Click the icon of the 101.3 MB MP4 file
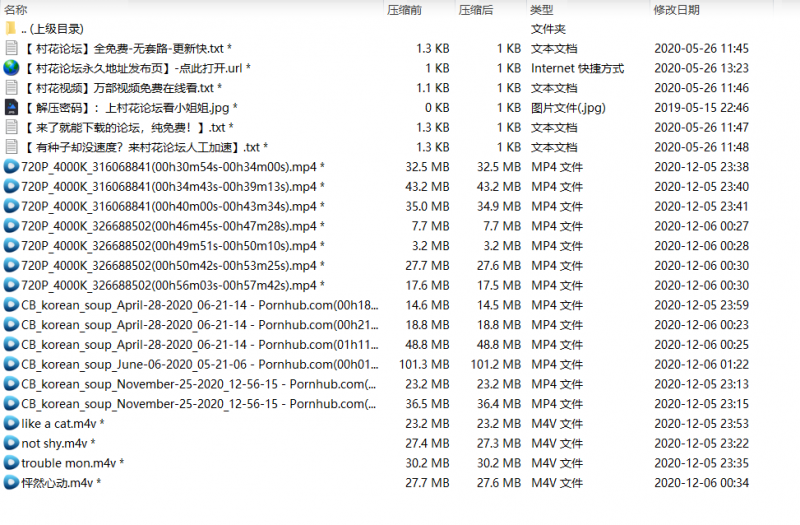 coord(11,364)
